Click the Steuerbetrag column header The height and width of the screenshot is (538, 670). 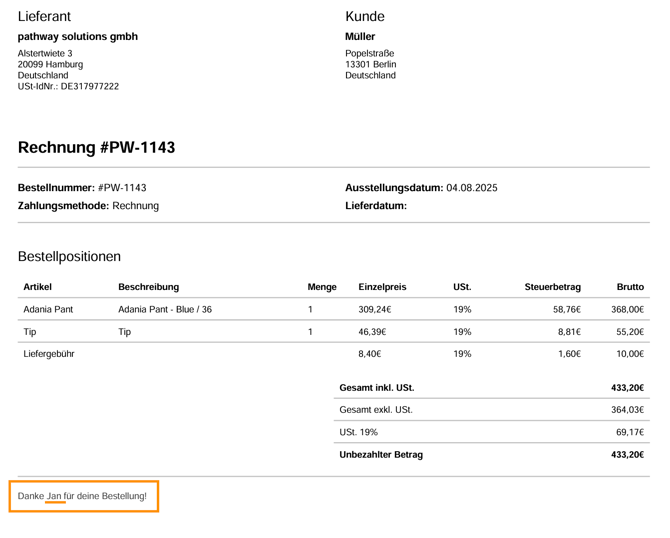tap(552, 287)
